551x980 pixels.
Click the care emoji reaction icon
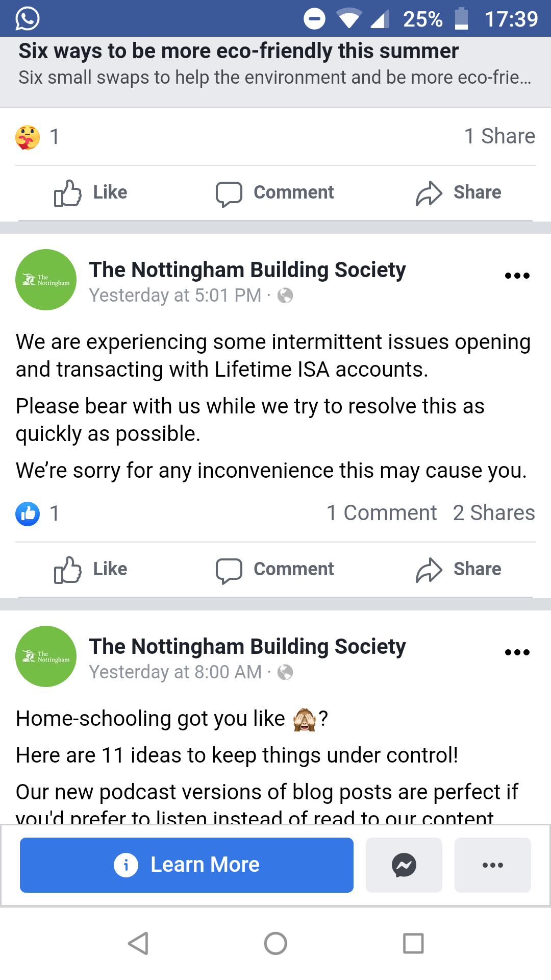click(x=28, y=137)
